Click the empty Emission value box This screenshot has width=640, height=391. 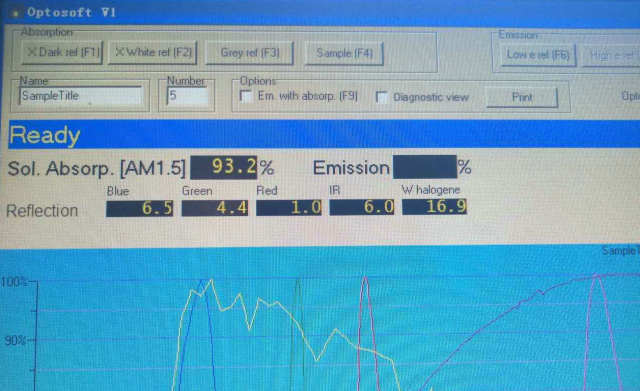coord(424,167)
